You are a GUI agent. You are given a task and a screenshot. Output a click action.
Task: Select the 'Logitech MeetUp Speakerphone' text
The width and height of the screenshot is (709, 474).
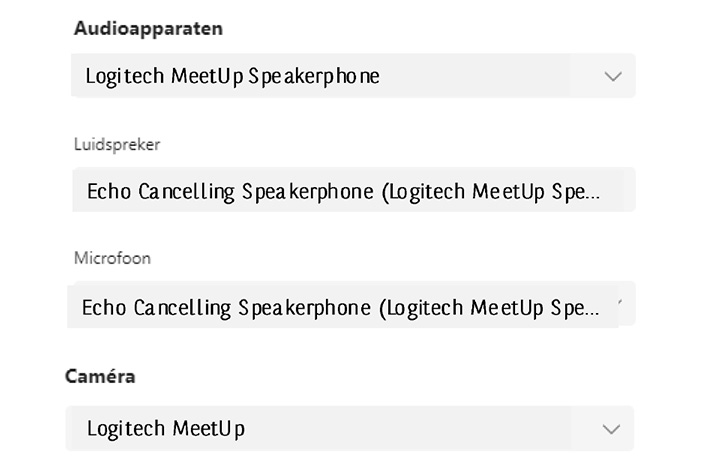232,76
